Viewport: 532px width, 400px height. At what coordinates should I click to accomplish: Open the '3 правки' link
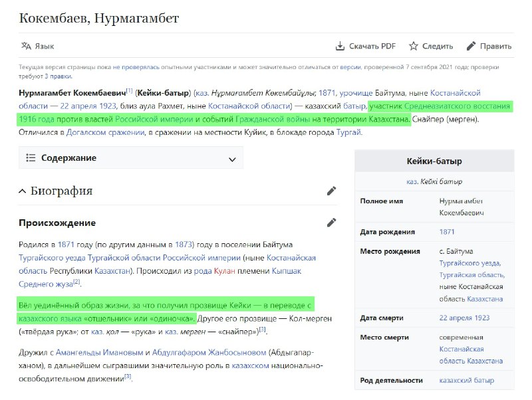[x=59, y=76]
